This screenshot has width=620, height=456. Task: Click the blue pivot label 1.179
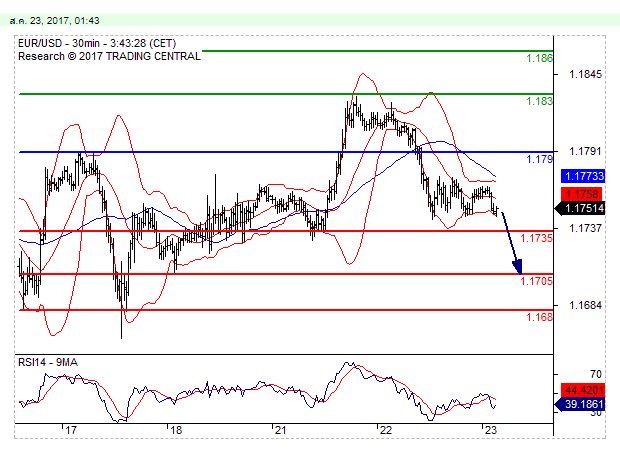[x=539, y=159]
